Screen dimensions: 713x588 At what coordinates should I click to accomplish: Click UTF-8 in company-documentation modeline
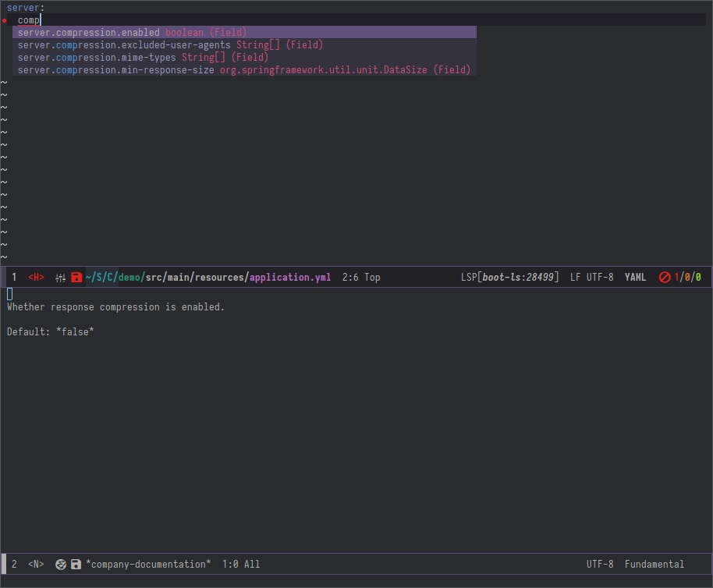[600, 565]
